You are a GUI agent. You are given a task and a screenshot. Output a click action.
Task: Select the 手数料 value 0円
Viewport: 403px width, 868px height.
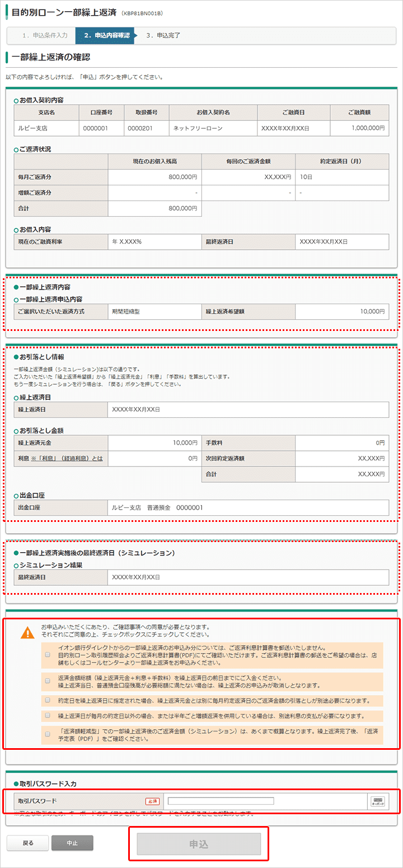click(341, 443)
